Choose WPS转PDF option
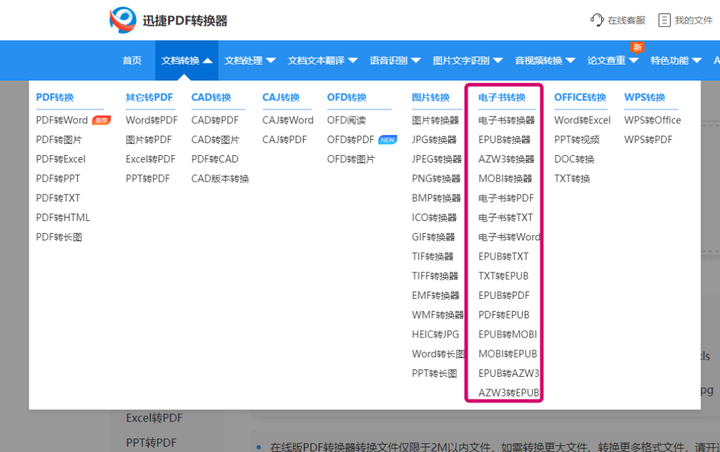 pyautogui.click(x=648, y=140)
